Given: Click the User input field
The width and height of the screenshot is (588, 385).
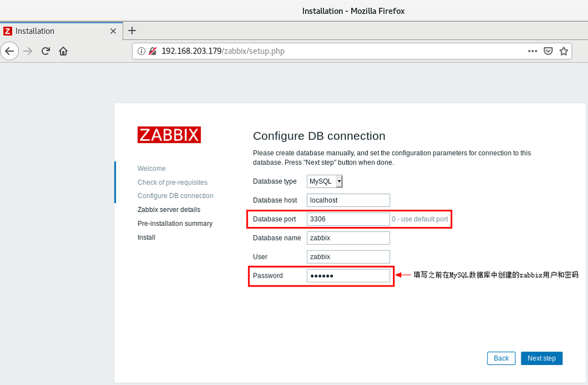Looking at the screenshot, I should coord(348,256).
